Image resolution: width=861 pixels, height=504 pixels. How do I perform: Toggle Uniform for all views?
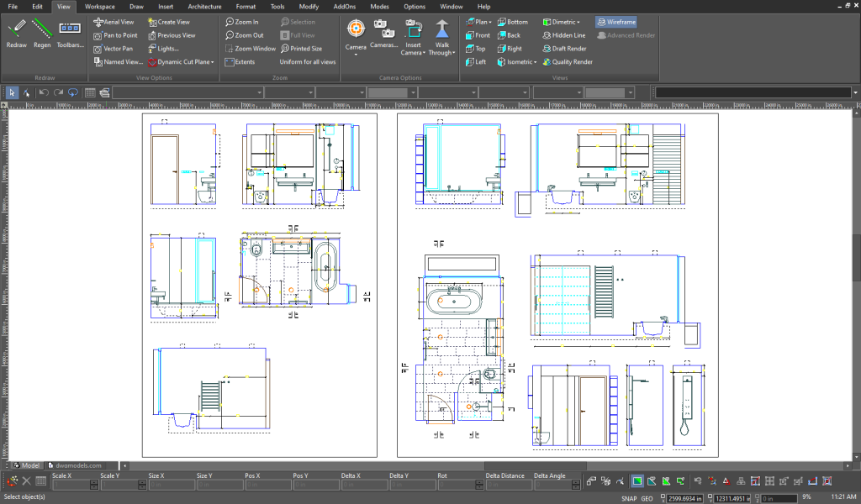[308, 62]
